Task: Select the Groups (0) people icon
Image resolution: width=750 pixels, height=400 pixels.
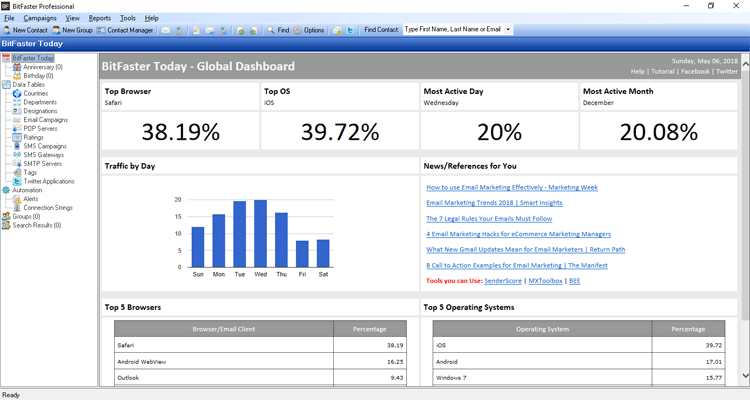Action: (x=6, y=216)
